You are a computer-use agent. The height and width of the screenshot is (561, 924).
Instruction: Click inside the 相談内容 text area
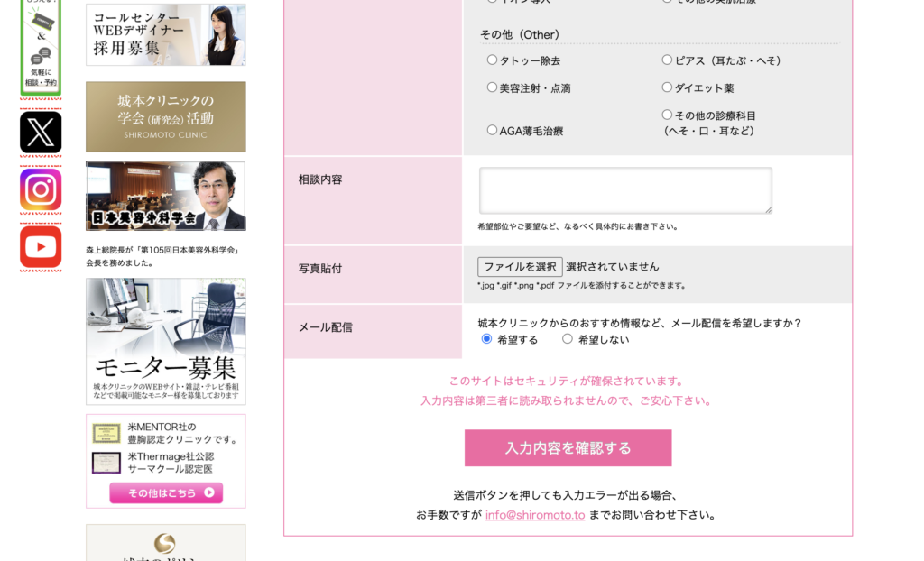624,189
